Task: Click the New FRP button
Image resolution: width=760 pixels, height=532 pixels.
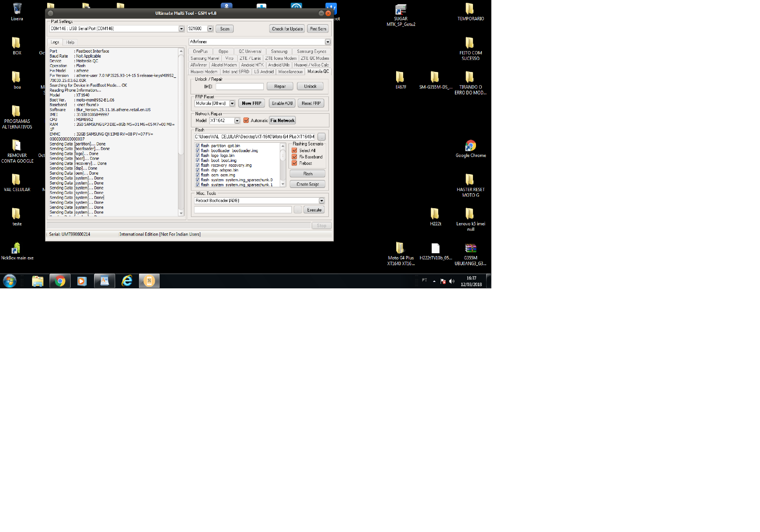Action: 252,103
